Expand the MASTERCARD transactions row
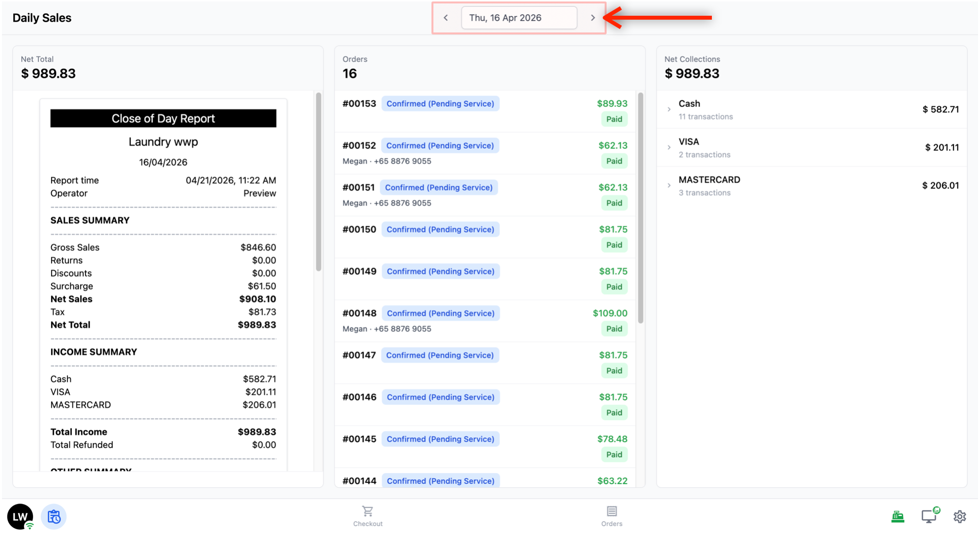Image resolution: width=980 pixels, height=534 pixels. (669, 185)
